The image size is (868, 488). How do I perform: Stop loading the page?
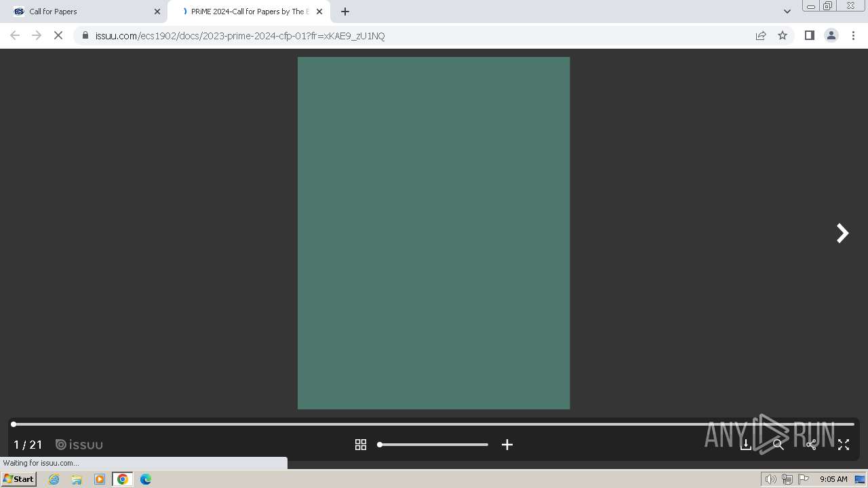coord(58,36)
